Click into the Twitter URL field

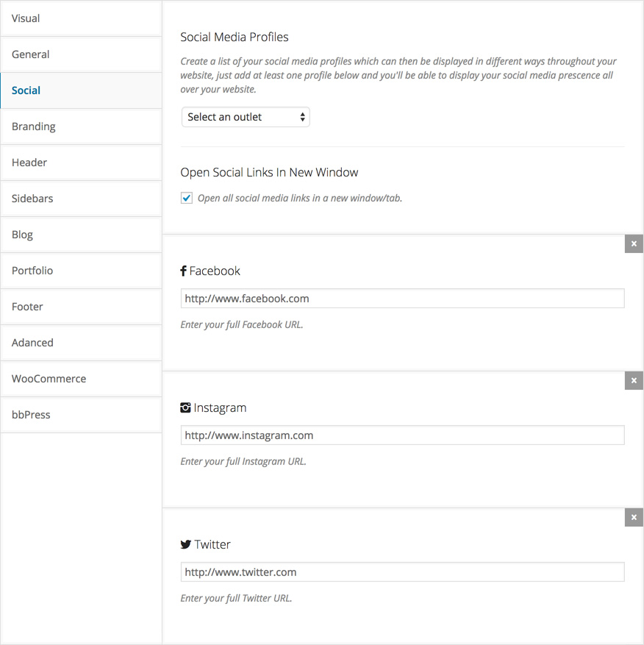pos(402,572)
